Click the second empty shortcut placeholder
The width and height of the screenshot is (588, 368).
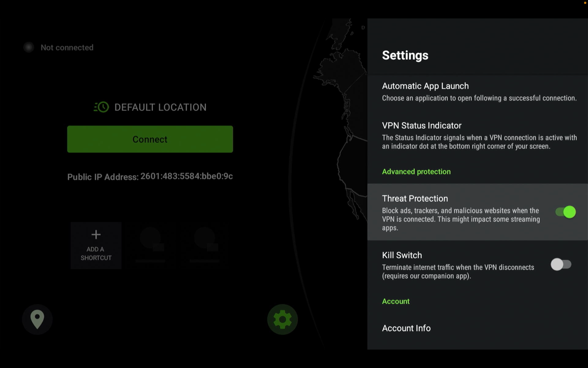coord(204,245)
